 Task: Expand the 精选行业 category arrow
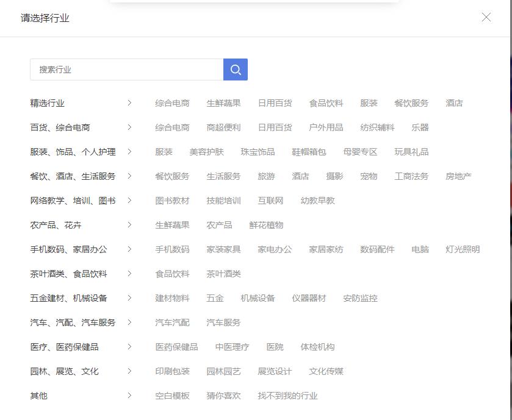coord(129,103)
